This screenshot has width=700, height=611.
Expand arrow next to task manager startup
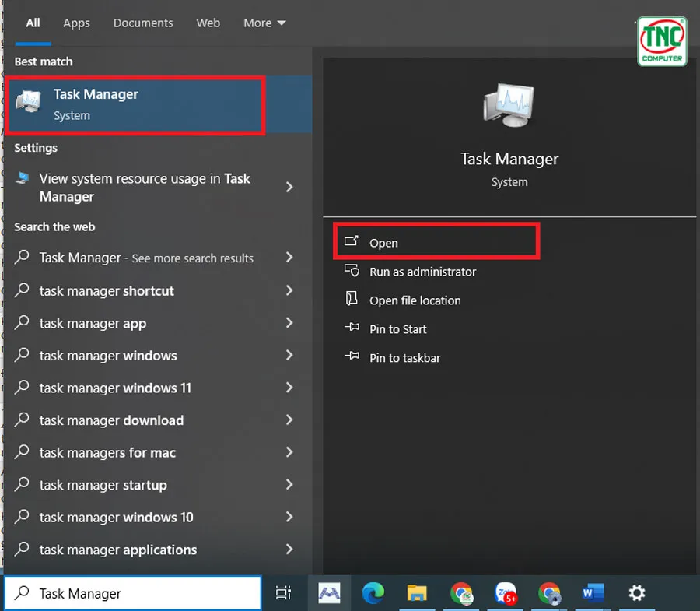click(289, 485)
